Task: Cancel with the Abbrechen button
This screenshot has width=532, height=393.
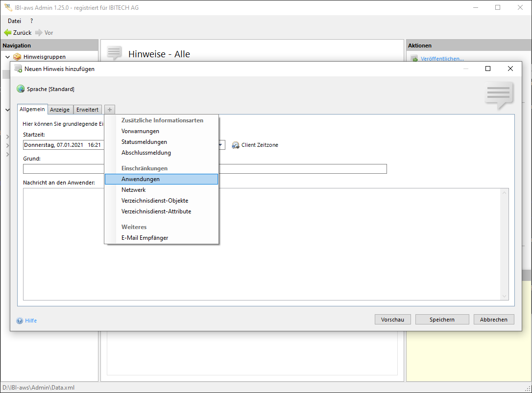Action: 493,320
